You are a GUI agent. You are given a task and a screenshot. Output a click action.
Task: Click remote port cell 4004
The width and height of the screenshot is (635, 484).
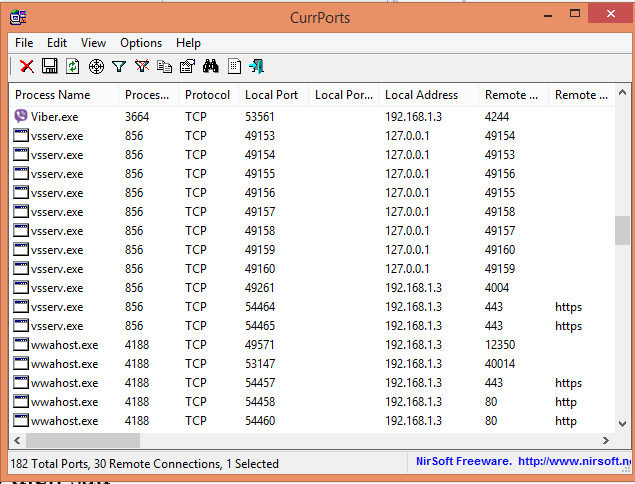click(x=497, y=288)
